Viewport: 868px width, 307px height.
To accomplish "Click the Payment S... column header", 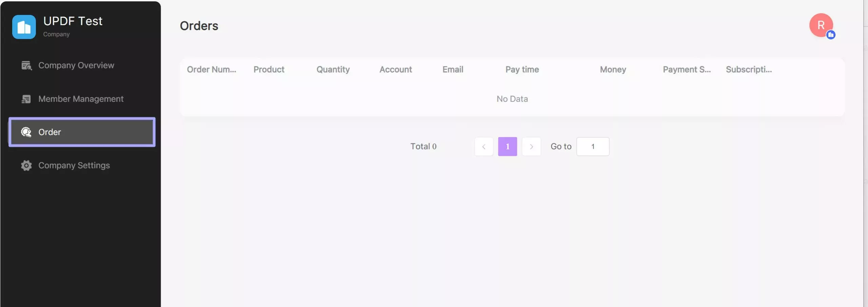I will [687, 69].
